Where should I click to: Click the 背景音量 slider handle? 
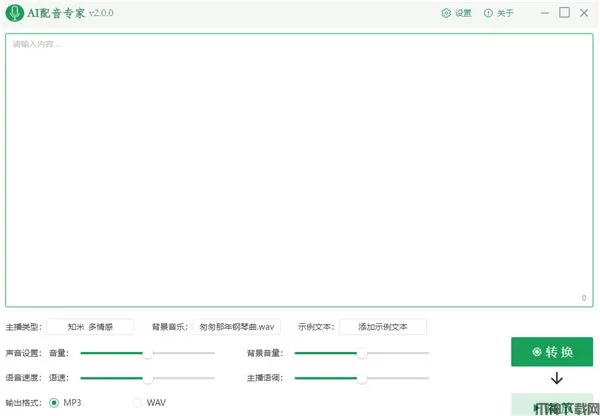(x=362, y=353)
